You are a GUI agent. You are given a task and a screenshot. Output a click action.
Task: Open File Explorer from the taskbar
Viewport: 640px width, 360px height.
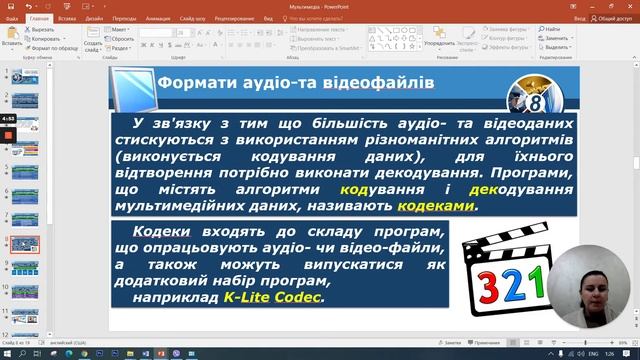point(130,353)
